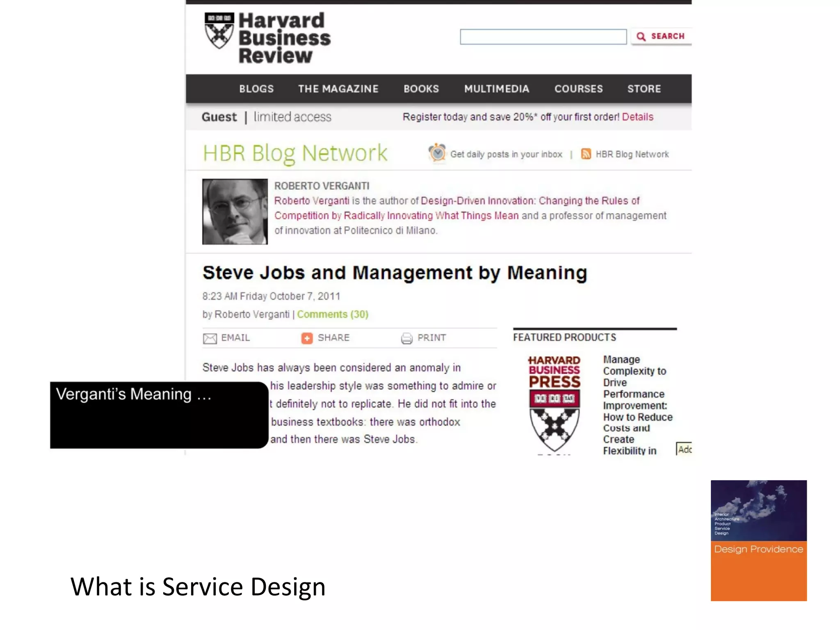Click the Harvard Business Review wordmark
Viewport: 840px width, 630px height.
(284, 38)
